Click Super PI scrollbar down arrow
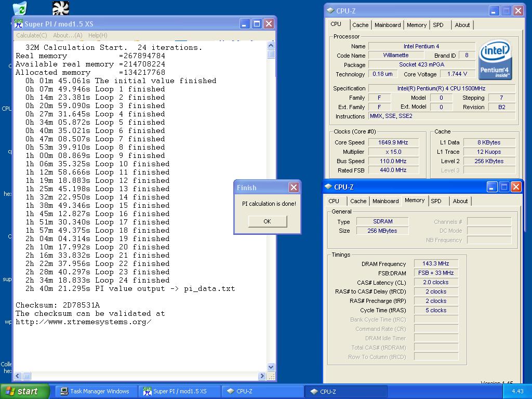 click(271, 367)
